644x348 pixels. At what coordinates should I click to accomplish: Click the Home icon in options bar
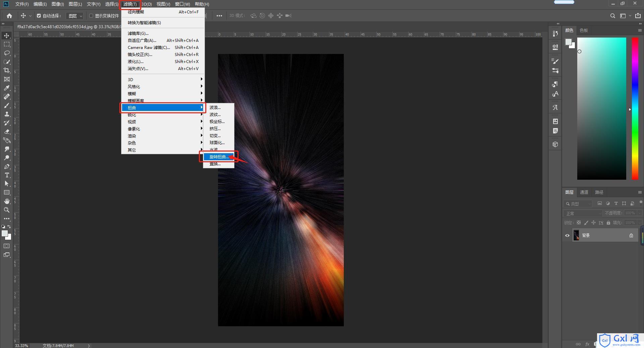pos(9,16)
